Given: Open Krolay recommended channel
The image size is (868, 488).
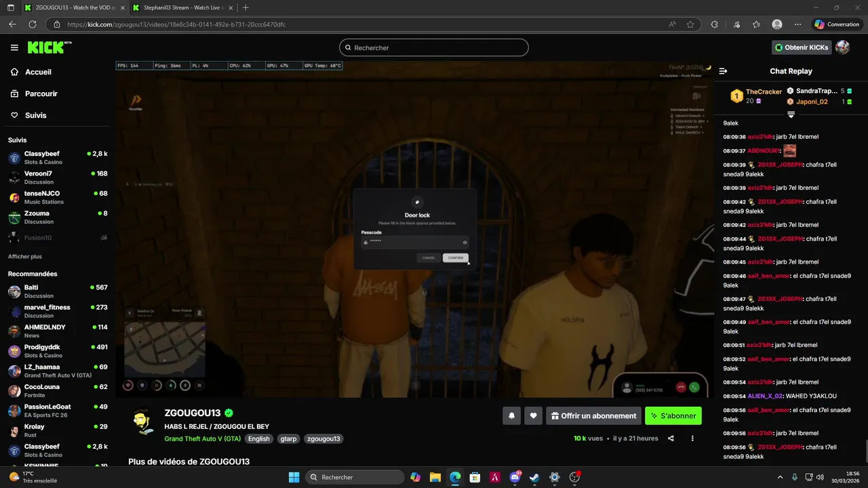Looking at the screenshot, I should [58, 430].
